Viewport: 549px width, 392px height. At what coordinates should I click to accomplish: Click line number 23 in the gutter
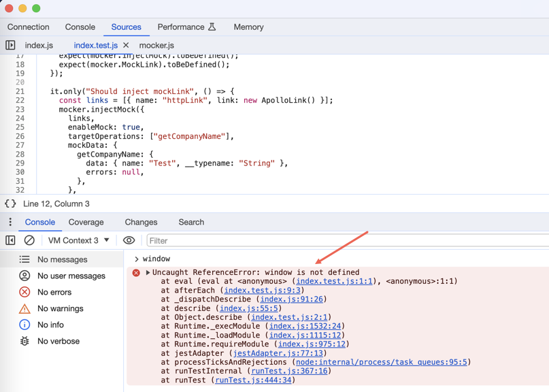click(x=20, y=110)
